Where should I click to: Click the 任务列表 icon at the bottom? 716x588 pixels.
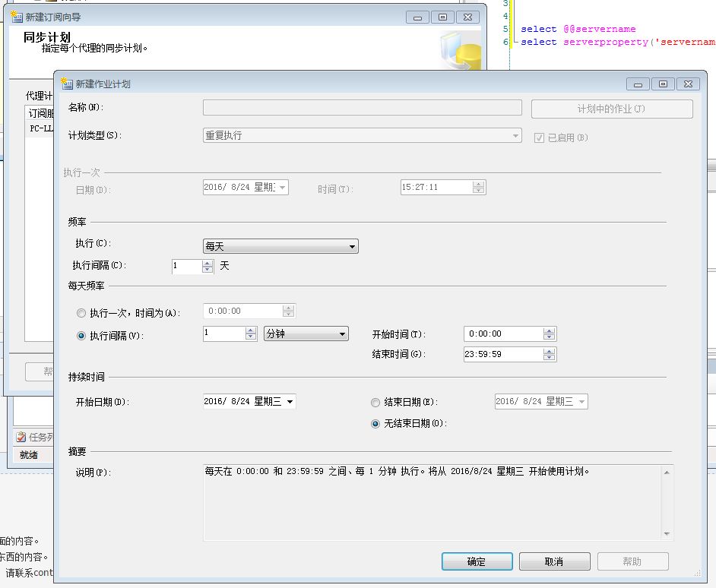pyautogui.click(x=21, y=437)
